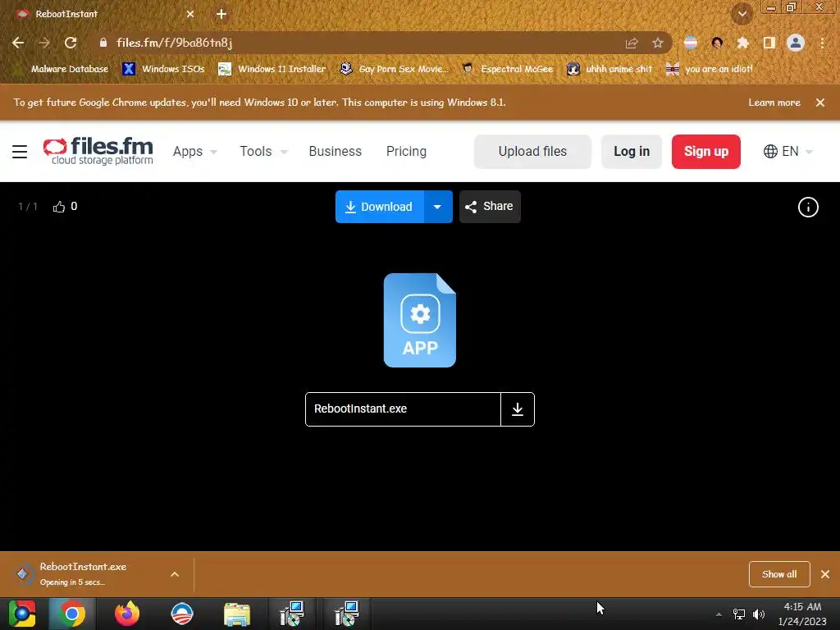The height and width of the screenshot is (630, 840).
Task: Click the red Sign up button
Action: pos(706,152)
